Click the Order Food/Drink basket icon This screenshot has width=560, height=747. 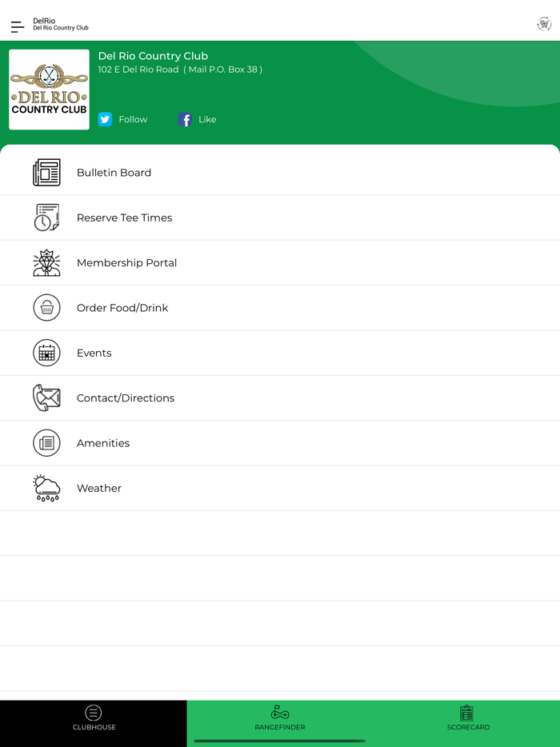[46, 308]
